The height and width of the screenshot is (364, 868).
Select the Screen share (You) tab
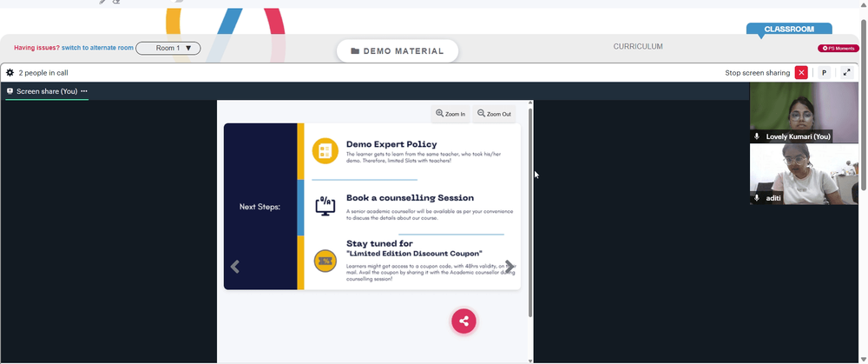coord(47,91)
